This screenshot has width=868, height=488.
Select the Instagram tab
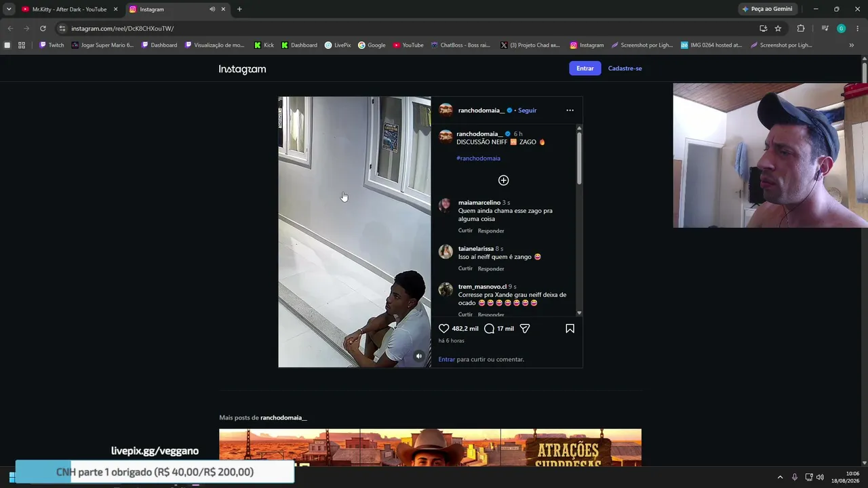coord(178,9)
